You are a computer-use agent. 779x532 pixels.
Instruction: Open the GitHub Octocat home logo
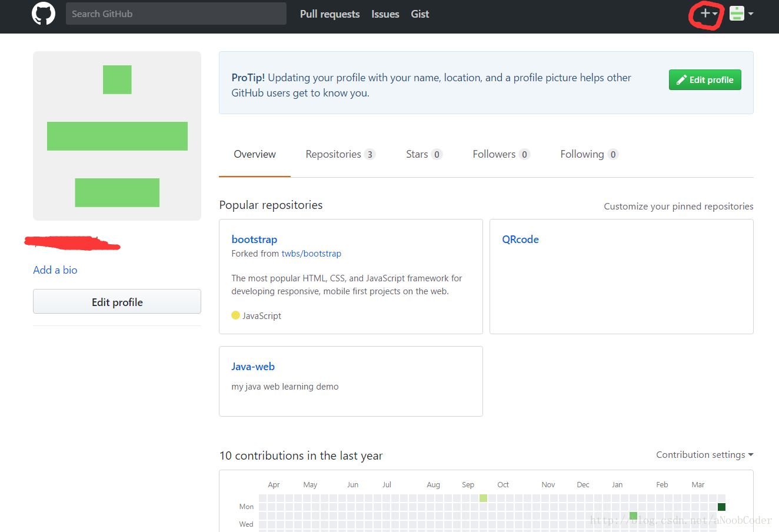click(x=44, y=14)
